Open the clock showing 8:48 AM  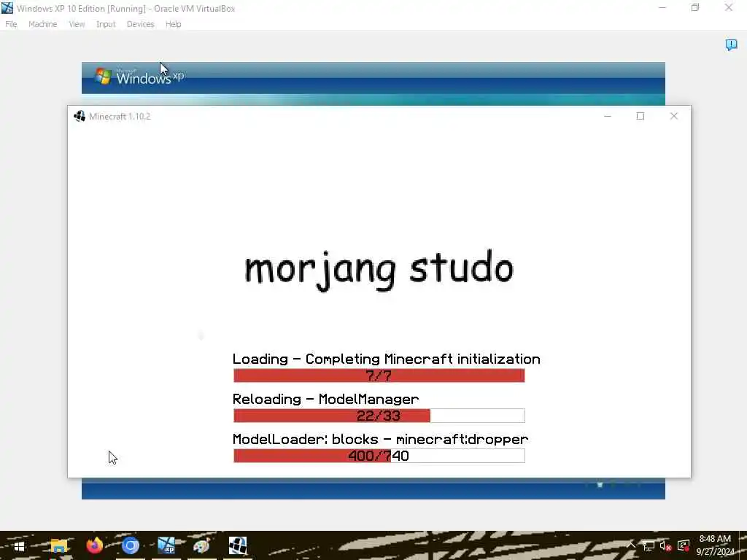tap(715, 545)
